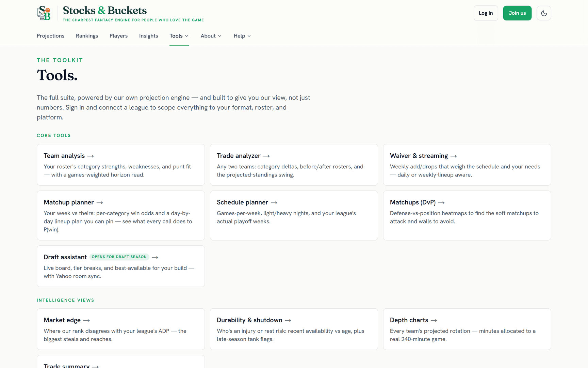Screen dimensions: 588x368
Task: Click the arrow beside Matchups (DvP)
Action: 441,203
